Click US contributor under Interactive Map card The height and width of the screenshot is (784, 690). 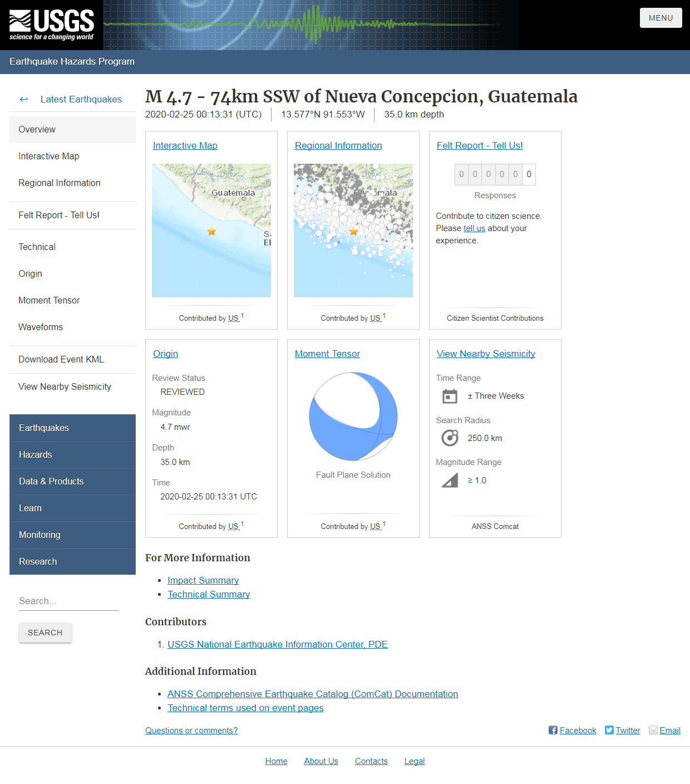point(234,318)
